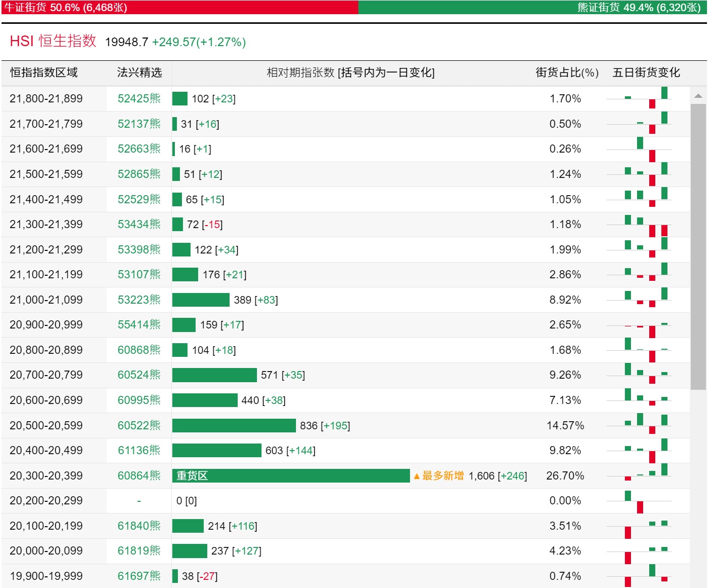Click five-day chart for row 21,800-21,899
Viewport: 708px width, 588px height.
[639, 98]
